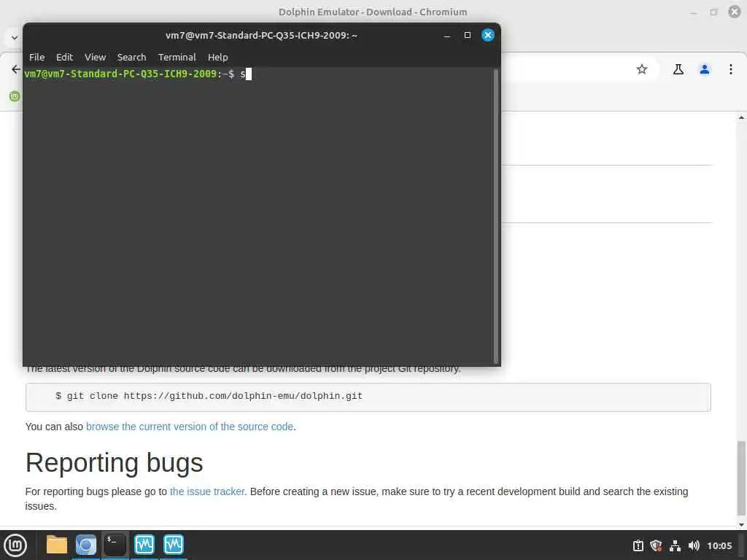This screenshot has height=560, width=747.
Task: Click the page scrollbar up arrow
Action: tap(741, 117)
